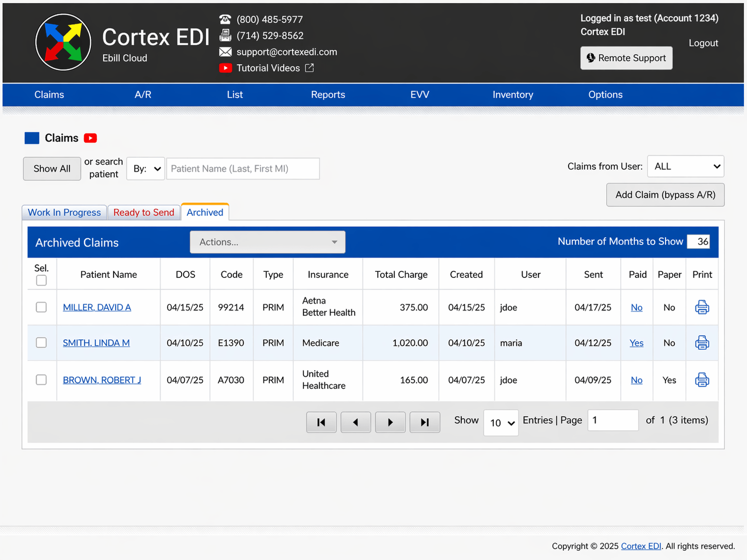Open the Options menu
The width and height of the screenshot is (747, 560).
(x=606, y=95)
